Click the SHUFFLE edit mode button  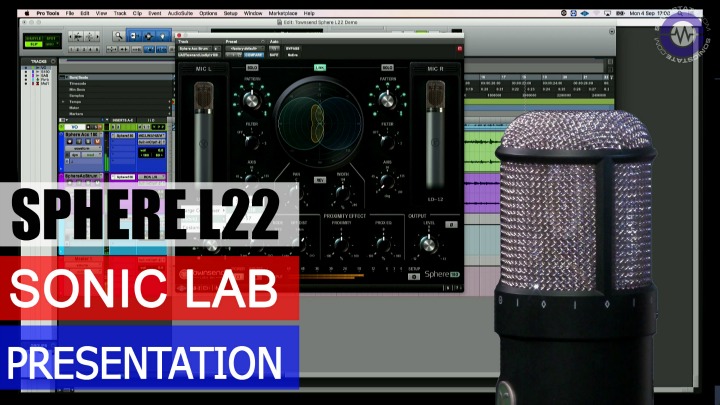(x=34, y=39)
